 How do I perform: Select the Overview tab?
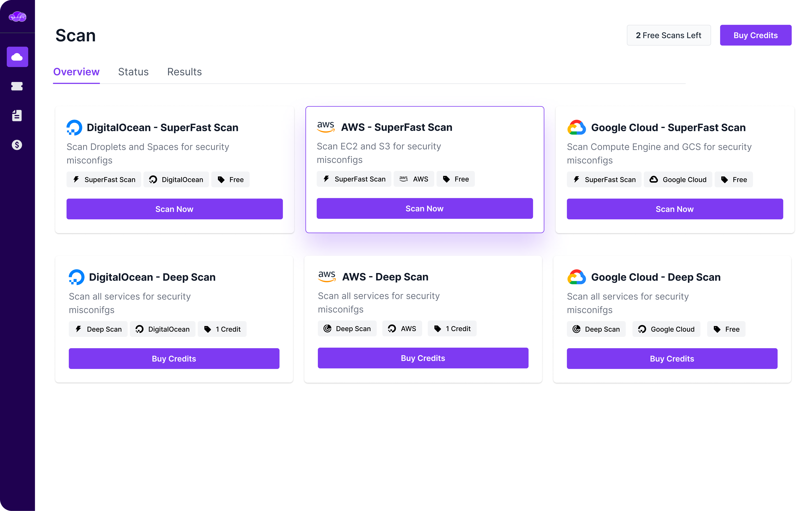[76, 72]
